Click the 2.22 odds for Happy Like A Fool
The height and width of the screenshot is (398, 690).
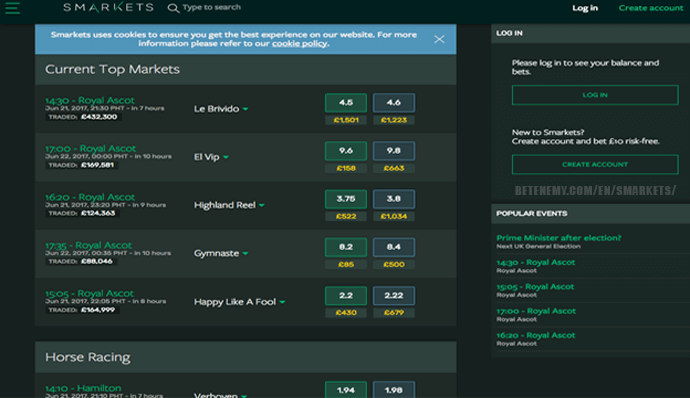point(393,295)
